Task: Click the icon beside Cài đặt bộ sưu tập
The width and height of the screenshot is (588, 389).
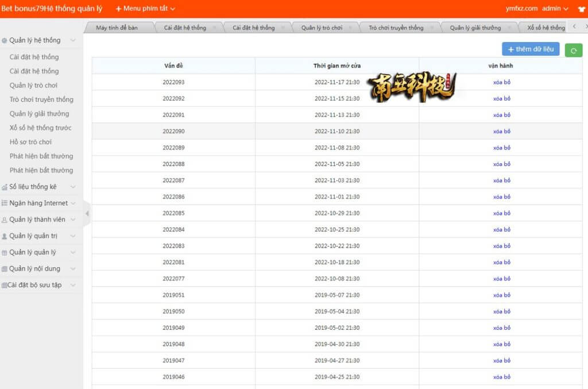Action: (4, 285)
